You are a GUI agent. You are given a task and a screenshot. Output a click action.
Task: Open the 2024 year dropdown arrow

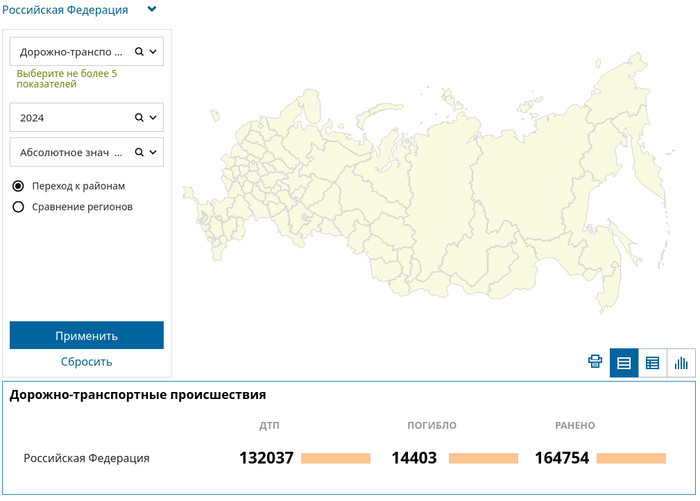[154, 118]
